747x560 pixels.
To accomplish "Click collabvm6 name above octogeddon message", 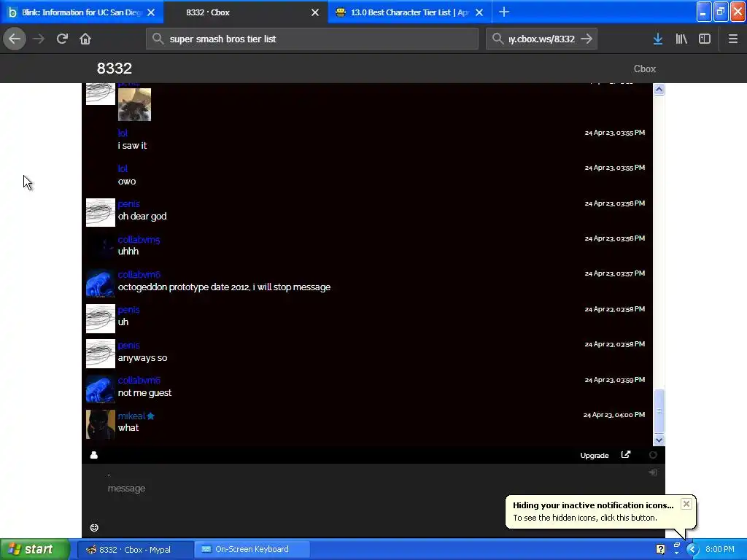I will pos(139,275).
